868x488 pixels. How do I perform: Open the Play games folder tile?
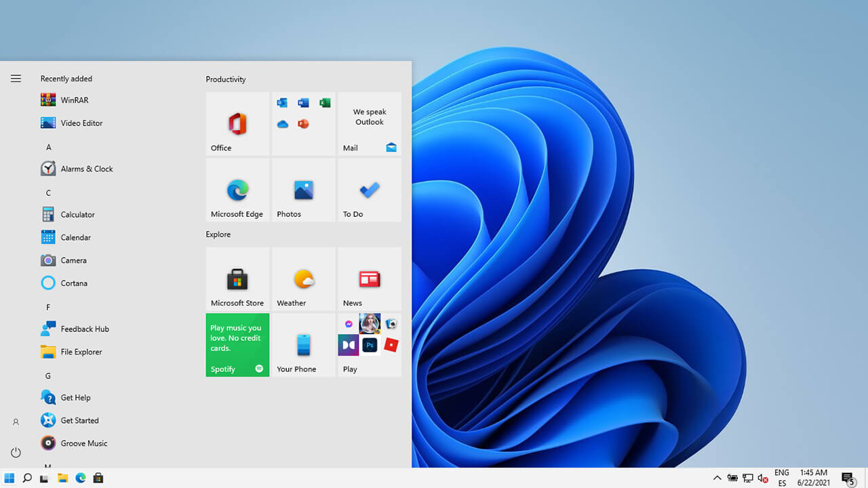click(x=370, y=345)
